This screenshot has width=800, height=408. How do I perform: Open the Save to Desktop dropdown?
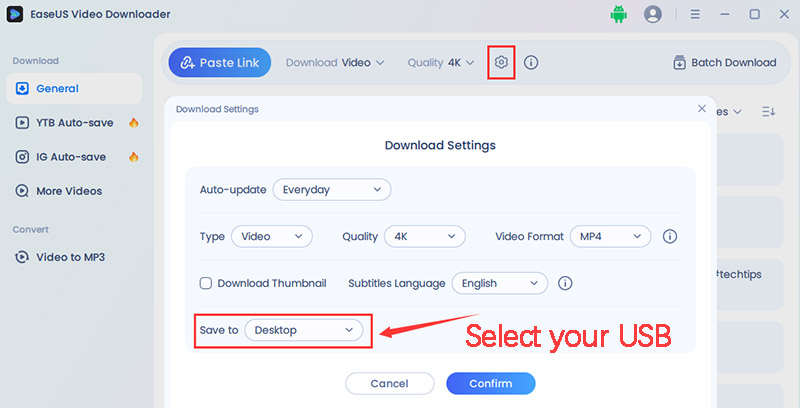pyautogui.click(x=304, y=330)
